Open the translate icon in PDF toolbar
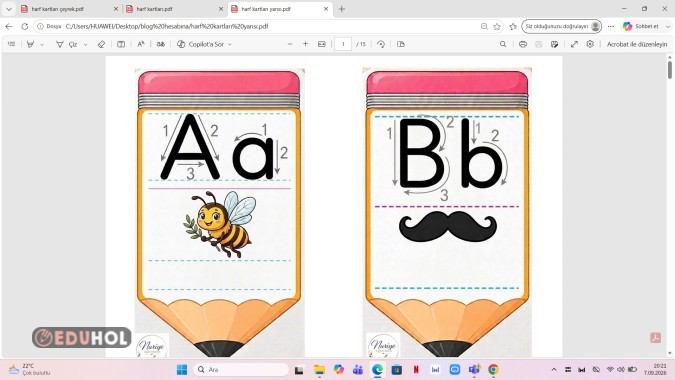675x380 pixels. pos(161,44)
